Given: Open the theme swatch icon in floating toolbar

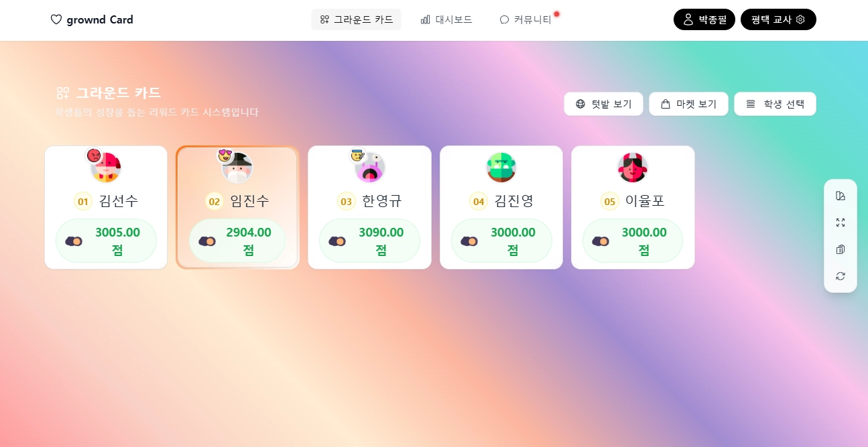Looking at the screenshot, I should tap(841, 196).
